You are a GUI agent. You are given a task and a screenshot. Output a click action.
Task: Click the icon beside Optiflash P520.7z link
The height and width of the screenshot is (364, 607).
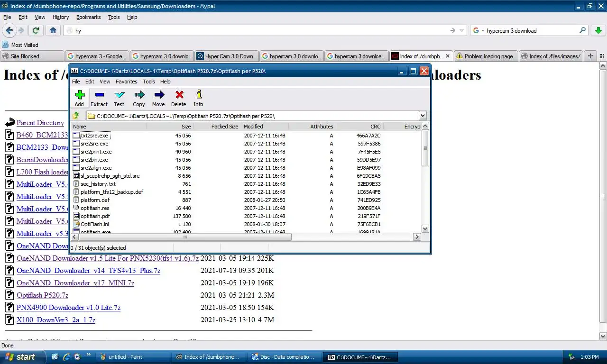click(x=9, y=295)
